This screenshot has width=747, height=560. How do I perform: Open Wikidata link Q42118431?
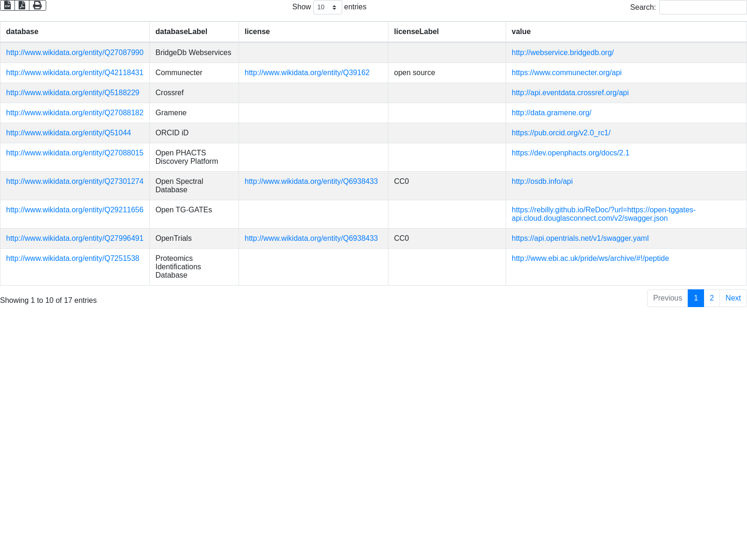[x=75, y=73]
